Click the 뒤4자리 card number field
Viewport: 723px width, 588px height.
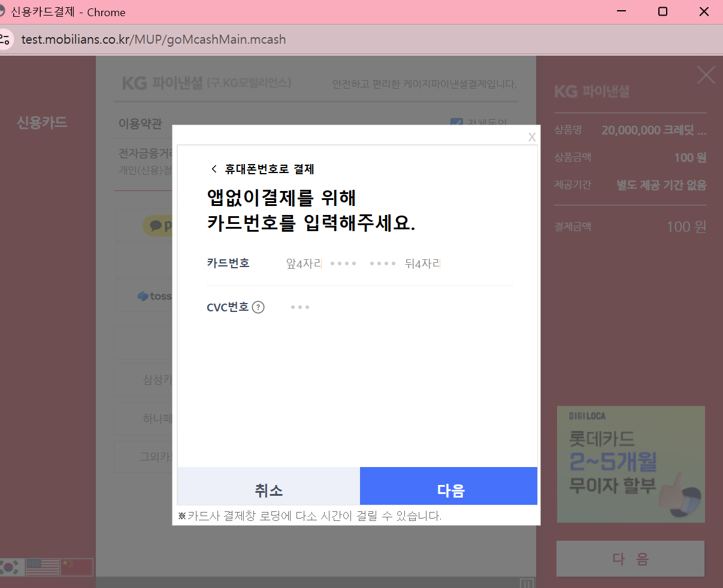(x=423, y=263)
